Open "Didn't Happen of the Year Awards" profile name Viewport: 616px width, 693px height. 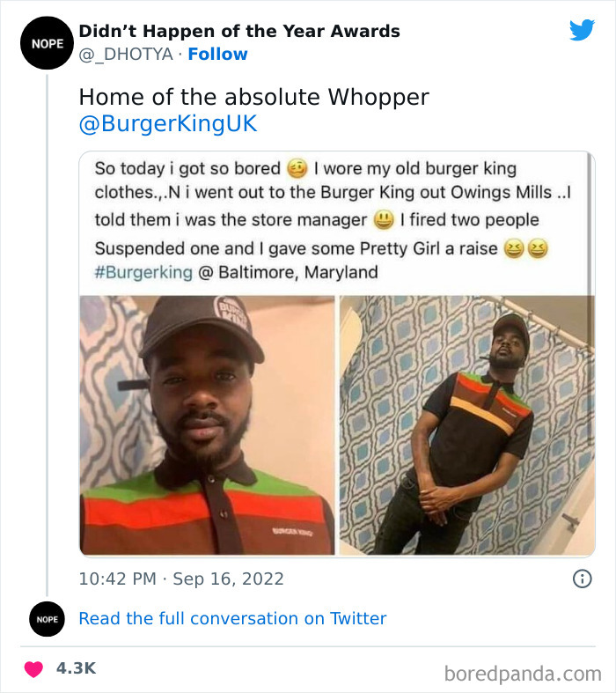click(239, 32)
